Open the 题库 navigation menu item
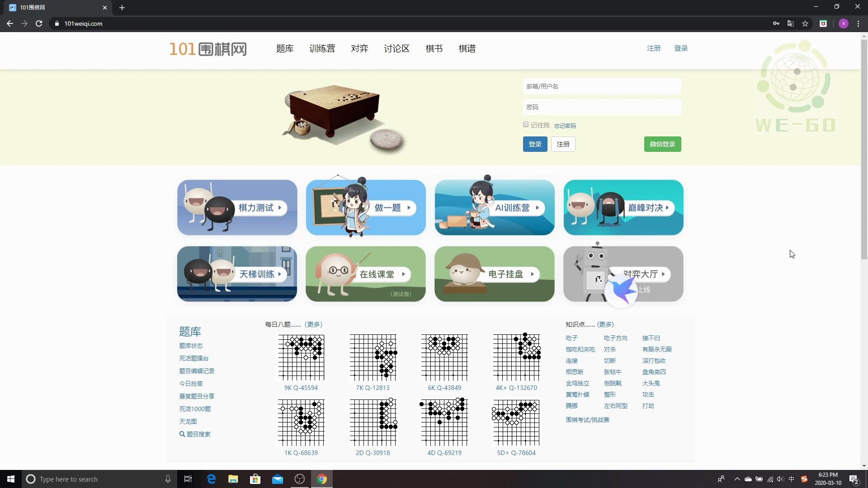Viewport: 868px width, 488px height. (285, 49)
